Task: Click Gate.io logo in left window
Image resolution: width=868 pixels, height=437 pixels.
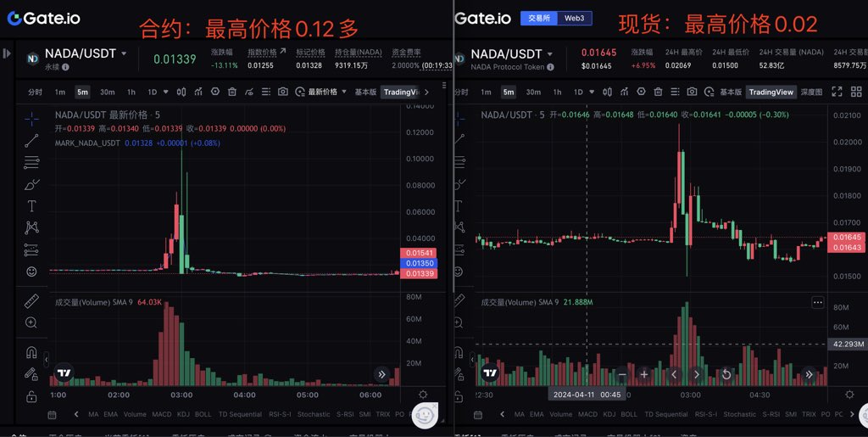Action: (44, 19)
